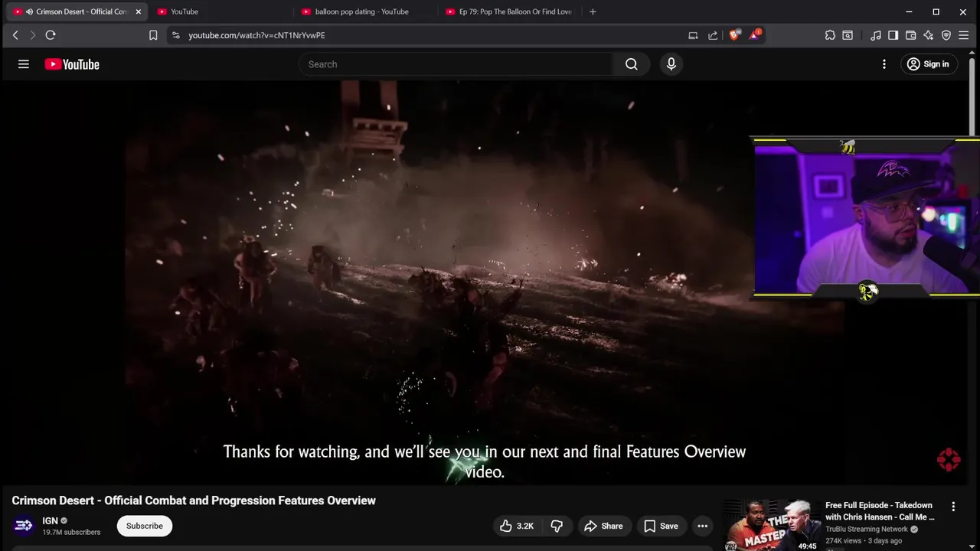This screenshot has height=551, width=980.
Task: Open the browser main menu
Action: 964,35
